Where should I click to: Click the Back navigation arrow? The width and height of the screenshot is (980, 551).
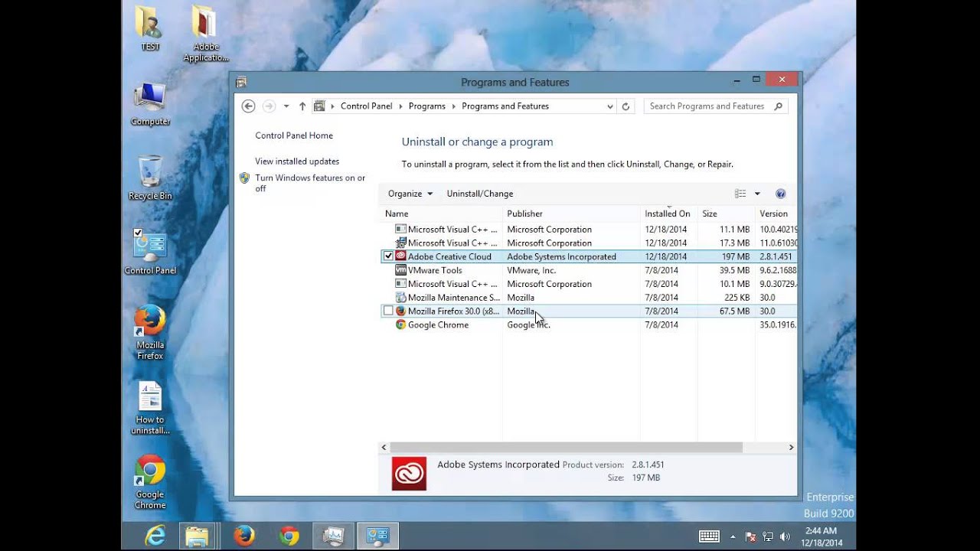(247, 106)
